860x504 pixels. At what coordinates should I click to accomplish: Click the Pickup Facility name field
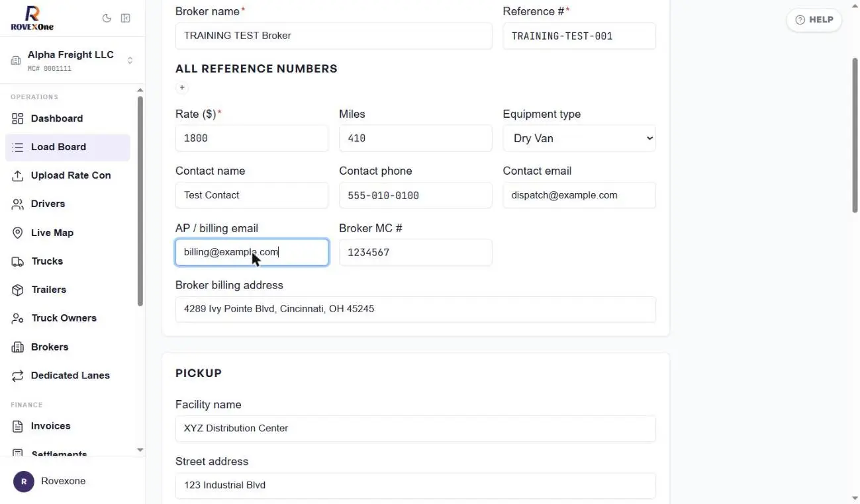coord(416,429)
